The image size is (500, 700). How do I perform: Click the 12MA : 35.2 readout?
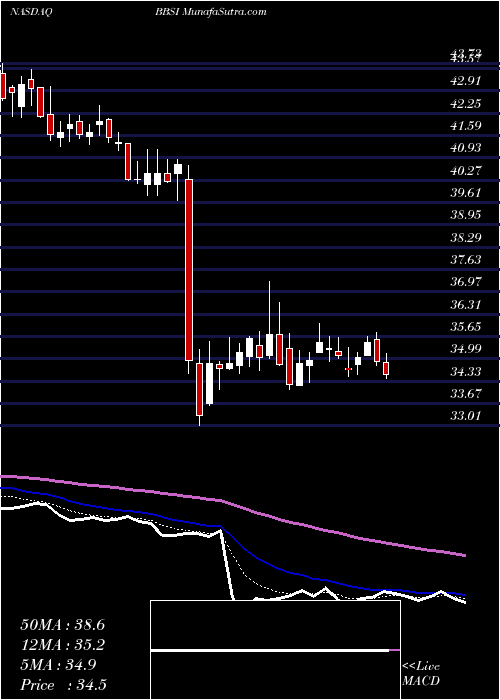click(x=62, y=645)
